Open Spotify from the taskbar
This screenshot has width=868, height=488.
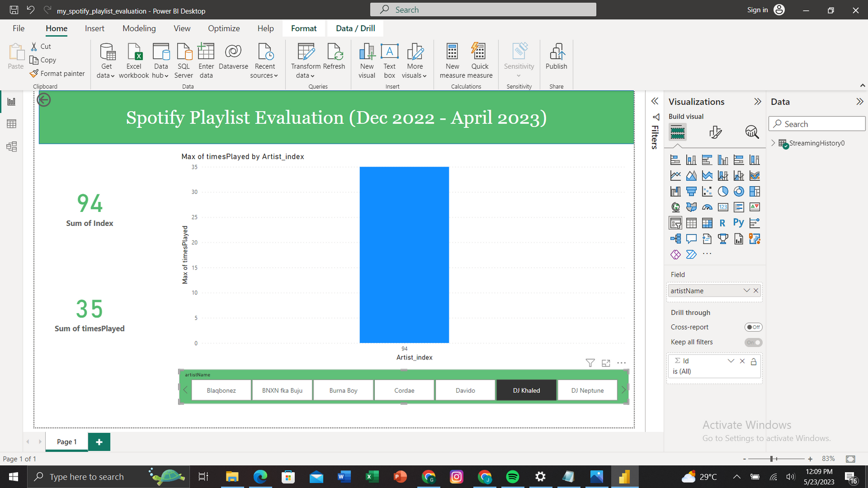[x=512, y=476]
